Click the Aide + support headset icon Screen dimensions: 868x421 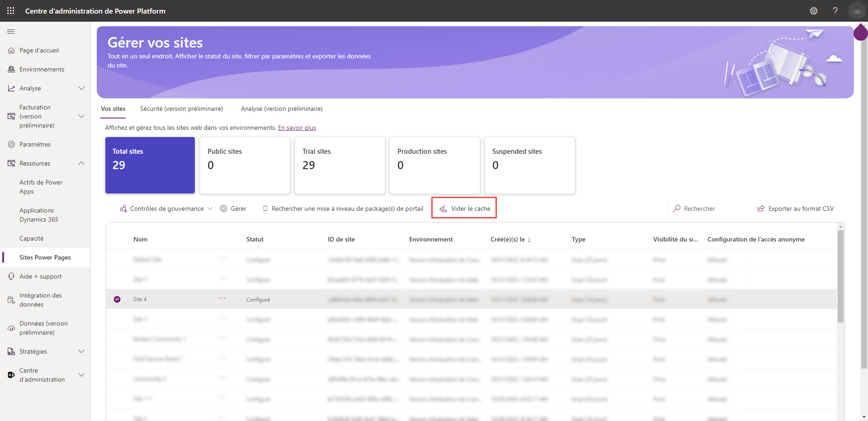[x=11, y=276]
